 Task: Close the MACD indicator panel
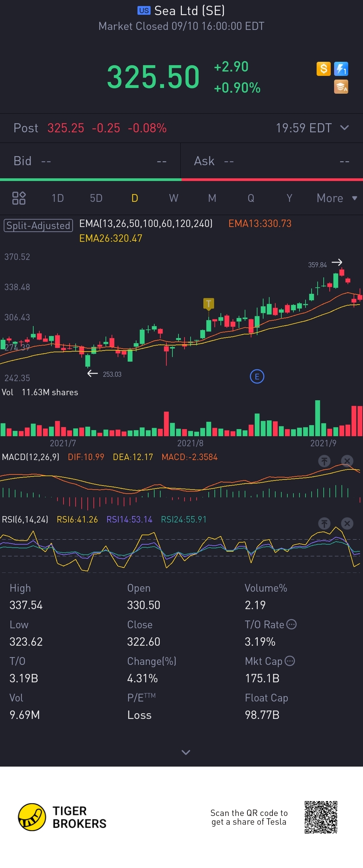coord(347,461)
